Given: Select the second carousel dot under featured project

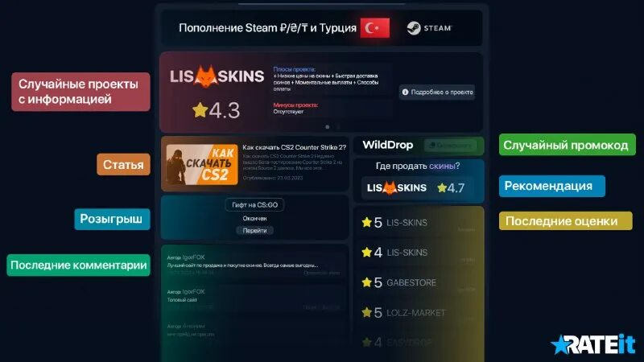Looking at the screenshot, I should point(338,127).
